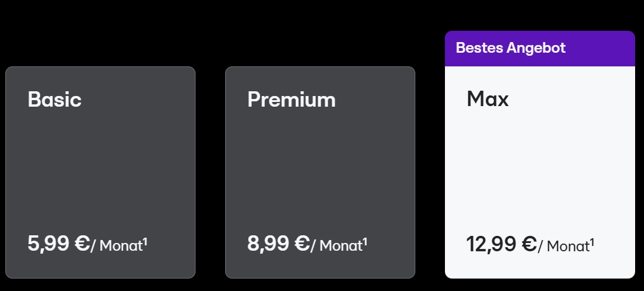The height and width of the screenshot is (291, 644).
Task: Click the Max plan title
Action: (488, 99)
